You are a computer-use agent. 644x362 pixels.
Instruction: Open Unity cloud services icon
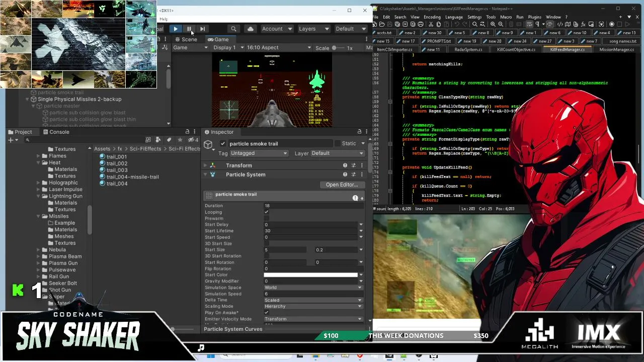(251, 29)
